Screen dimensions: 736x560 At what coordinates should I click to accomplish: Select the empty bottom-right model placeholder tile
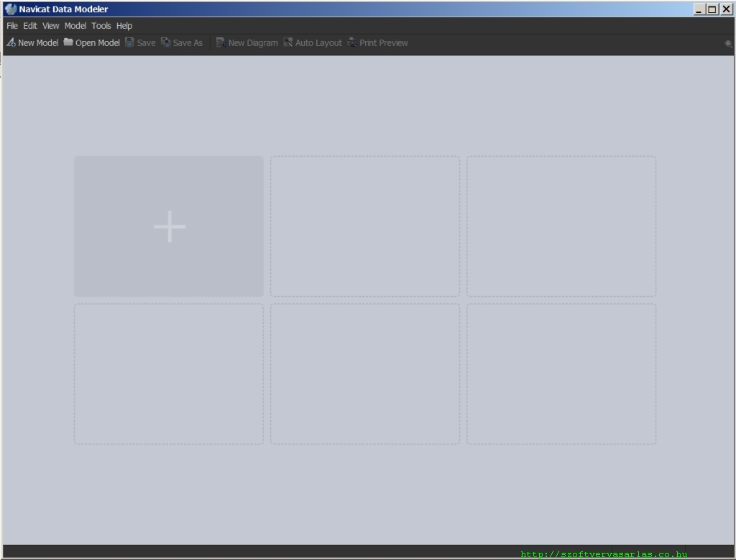point(561,374)
